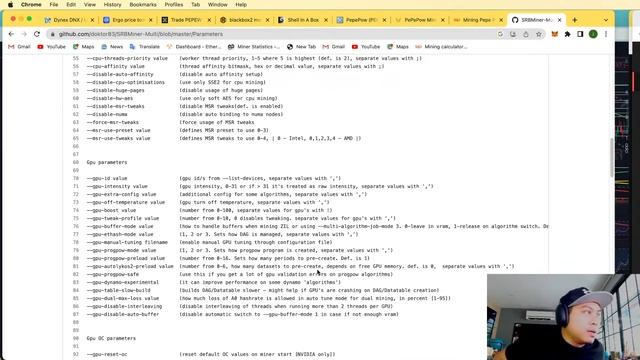
Task: Click the share page icon
Action: click(x=526, y=34)
